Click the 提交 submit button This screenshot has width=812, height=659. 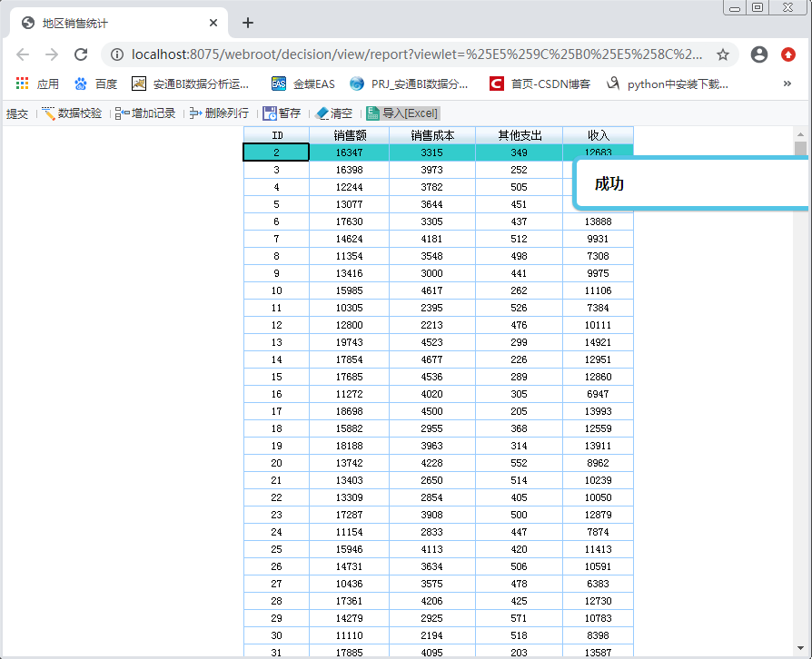(17, 113)
